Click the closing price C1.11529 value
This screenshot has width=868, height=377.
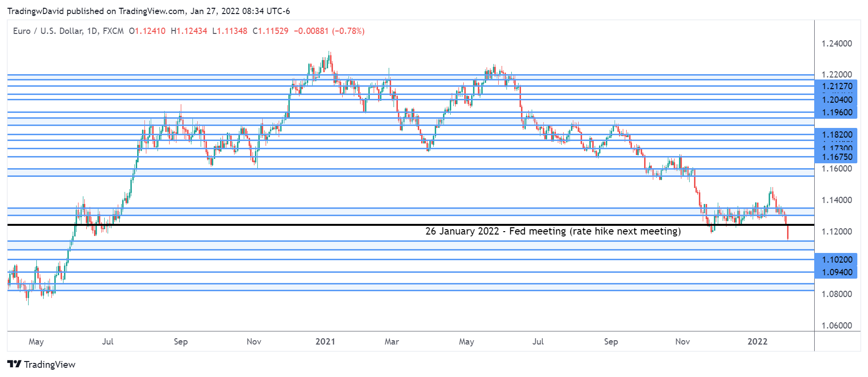[x=270, y=31]
